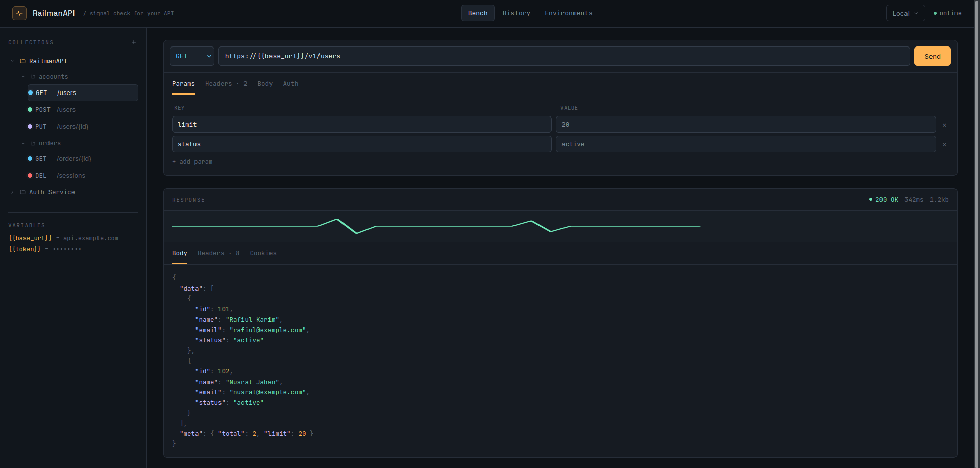Open the DEL /sessions request
This screenshot has height=468, width=980.
pyautogui.click(x=83, y=176)
